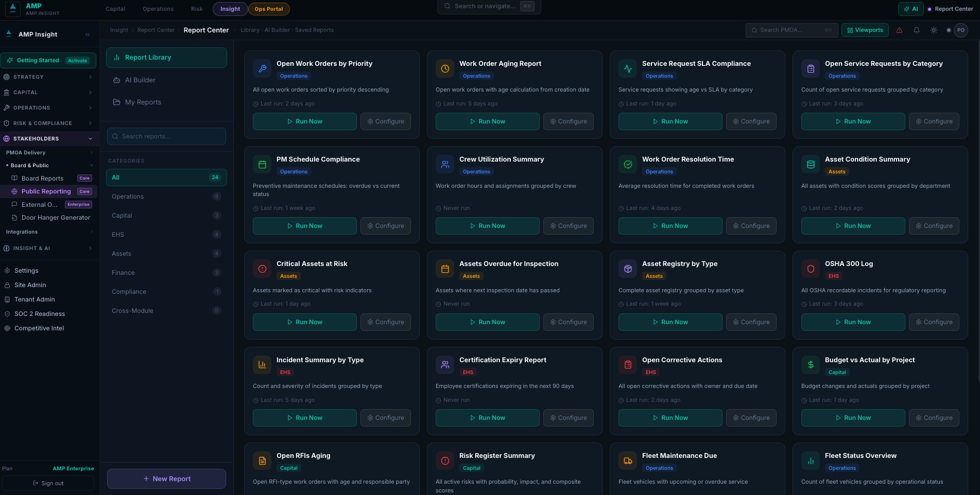Open the PO user avatar menu
Screen dimensions: 980x495
[960, 30]
